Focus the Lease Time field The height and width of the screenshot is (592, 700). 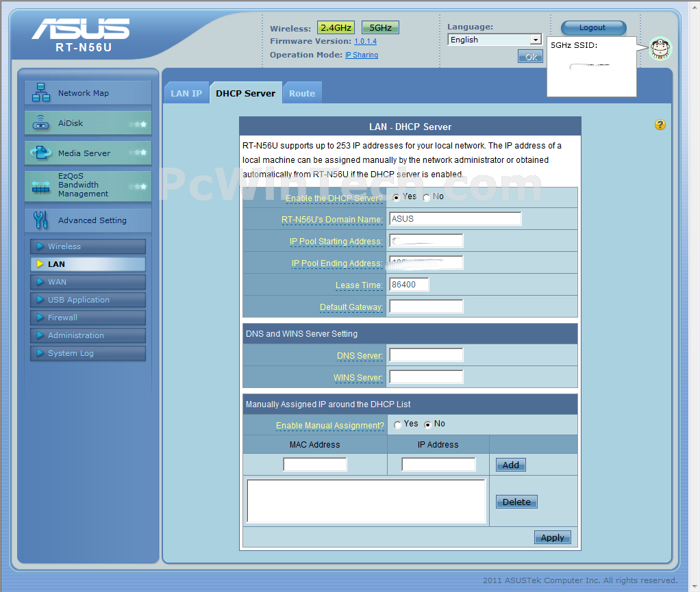click(410, 284)
